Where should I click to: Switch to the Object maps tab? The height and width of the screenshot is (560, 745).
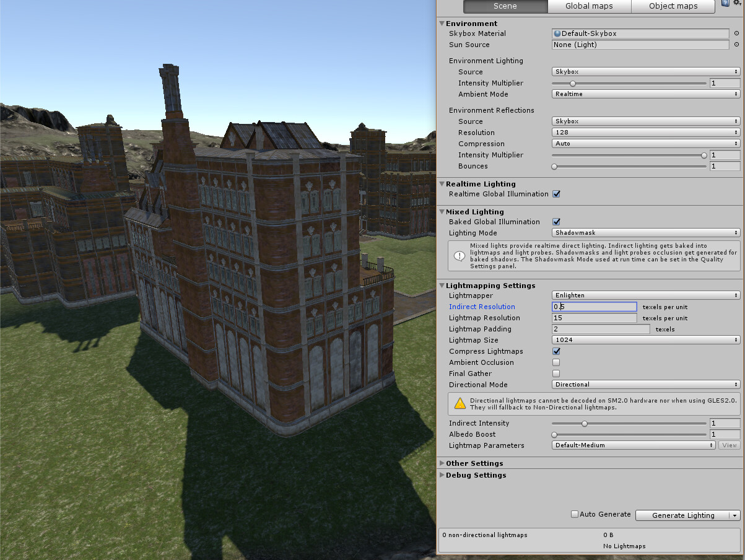click(673, 6)
